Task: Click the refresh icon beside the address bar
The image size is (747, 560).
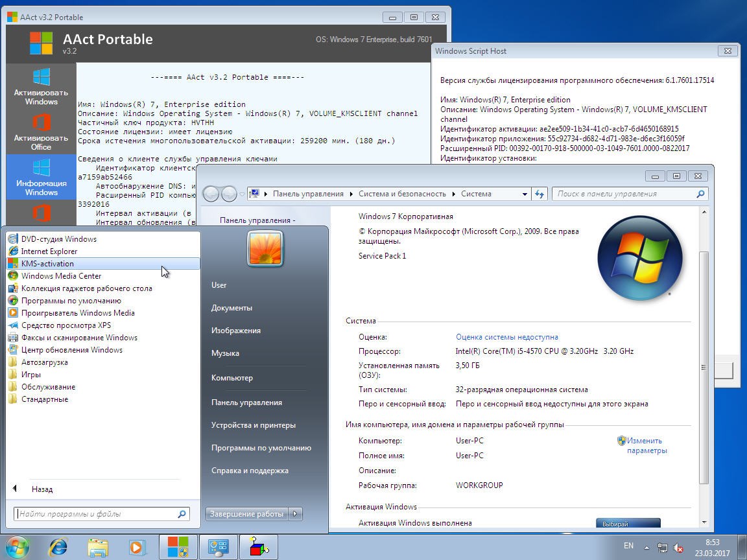Action: click(539, 194)
